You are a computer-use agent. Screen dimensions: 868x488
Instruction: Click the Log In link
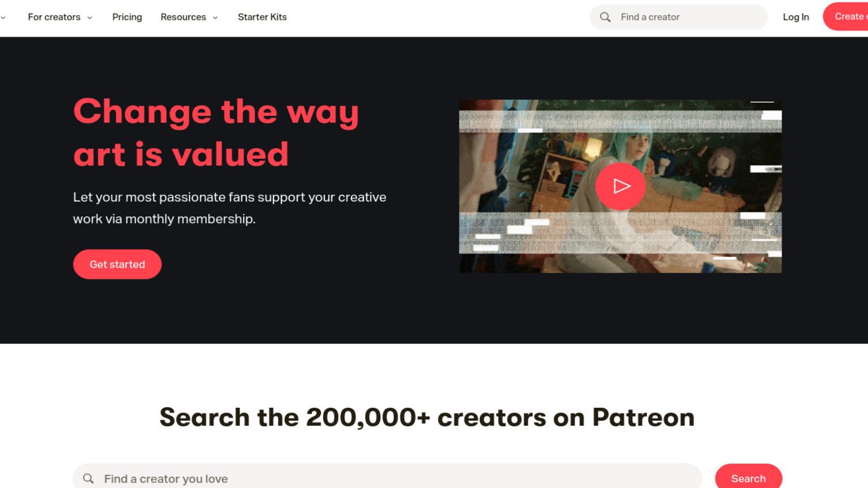(796, 17)
